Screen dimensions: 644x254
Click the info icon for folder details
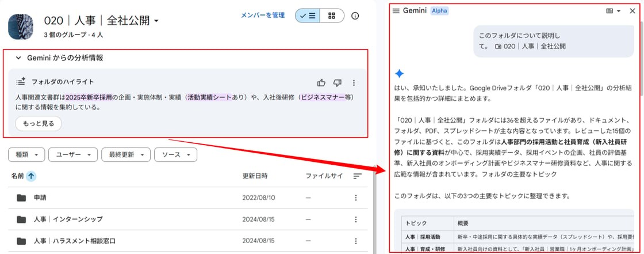(355, 16)
